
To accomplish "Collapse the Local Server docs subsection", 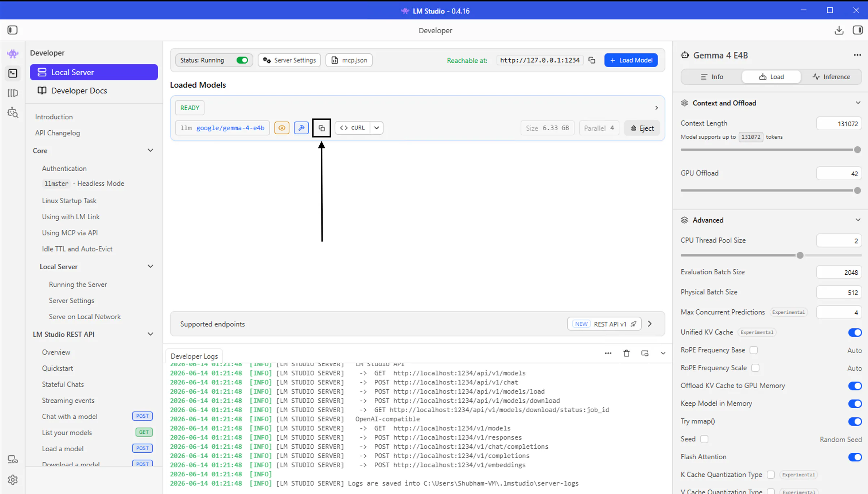I will pyautogui.click(x=150, y=266).
